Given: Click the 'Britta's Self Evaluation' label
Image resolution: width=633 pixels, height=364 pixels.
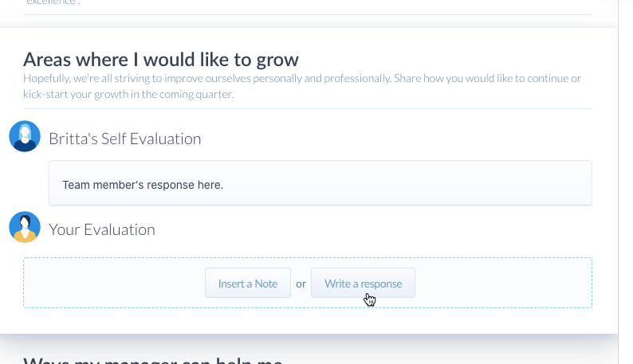Looking at the screenshot, I should [124, 139].
